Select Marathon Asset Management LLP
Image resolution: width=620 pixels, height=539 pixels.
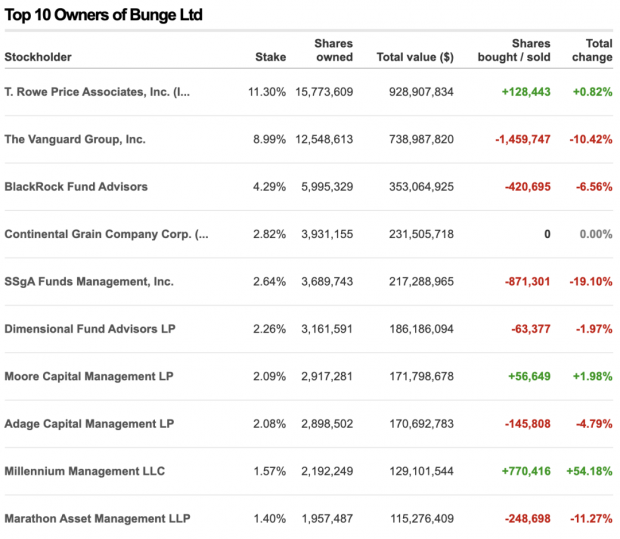(97, 518)
